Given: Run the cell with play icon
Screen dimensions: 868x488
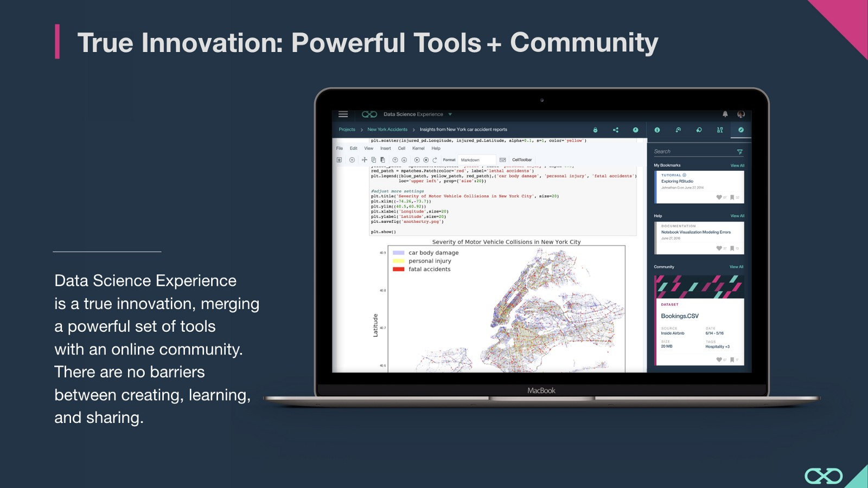Looking at the screenshot, I should pos(417,160).
